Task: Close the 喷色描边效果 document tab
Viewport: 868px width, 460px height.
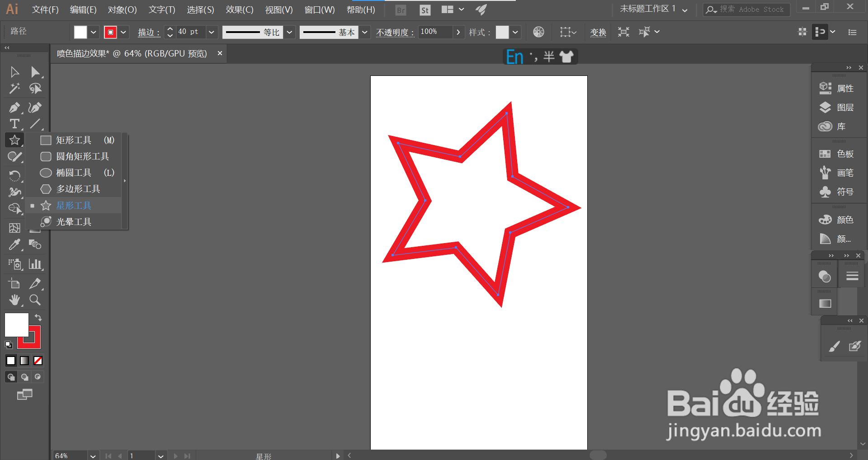Action: (220, 53)
